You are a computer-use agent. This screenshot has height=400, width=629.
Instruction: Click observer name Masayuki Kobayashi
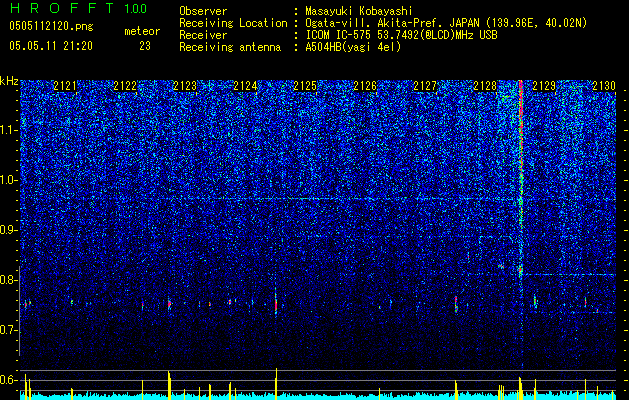[359, 11]
